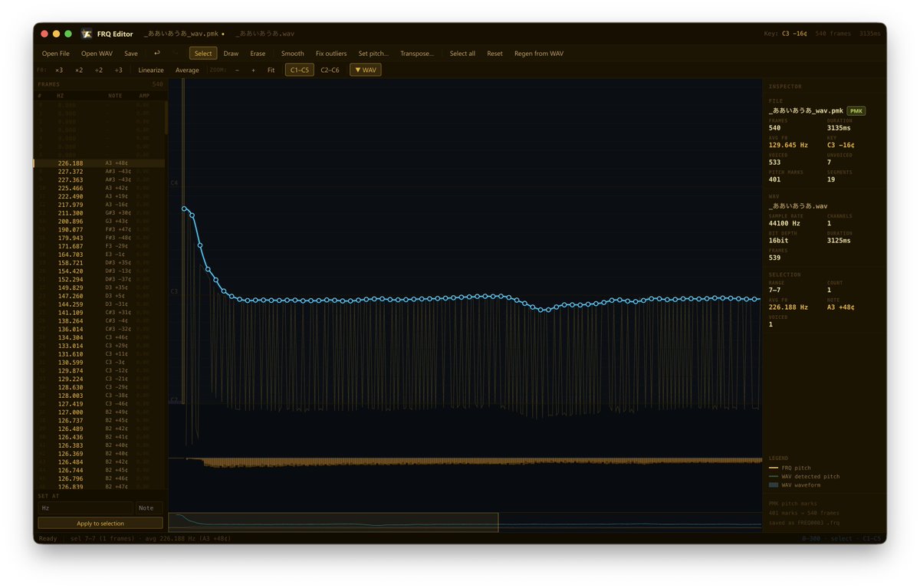Click Select all in the toolbar
This screenshot has height=588, width=920.
462,54
